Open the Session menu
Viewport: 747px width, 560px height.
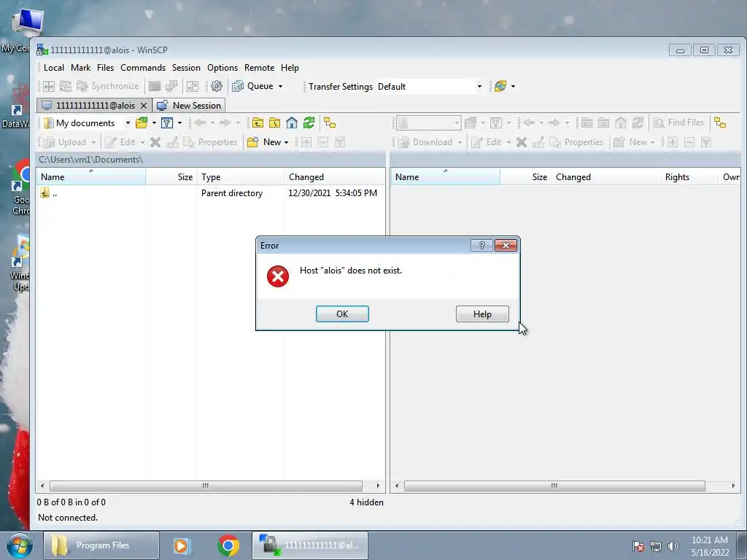click(x=186, y=68)
